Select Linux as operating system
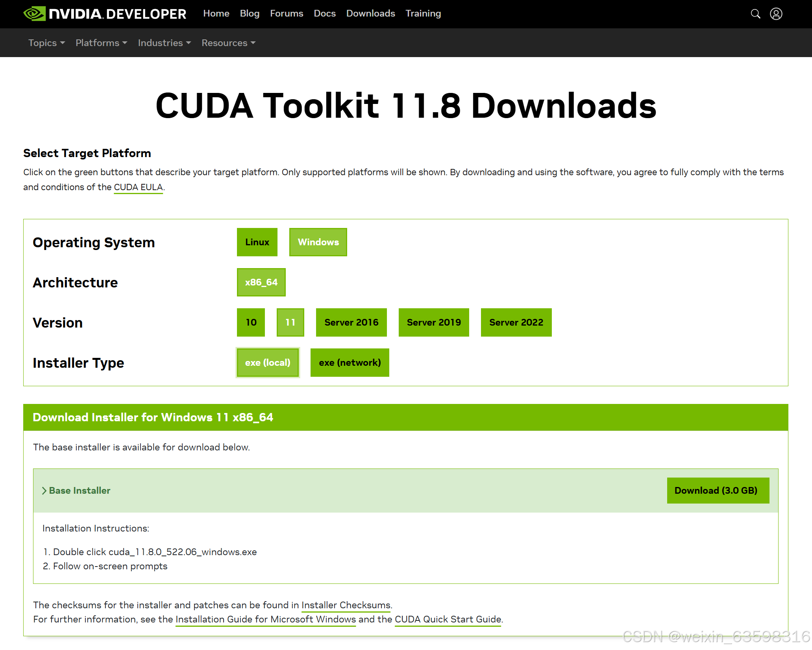Viewport: 812px width, 650px height. 257,242
